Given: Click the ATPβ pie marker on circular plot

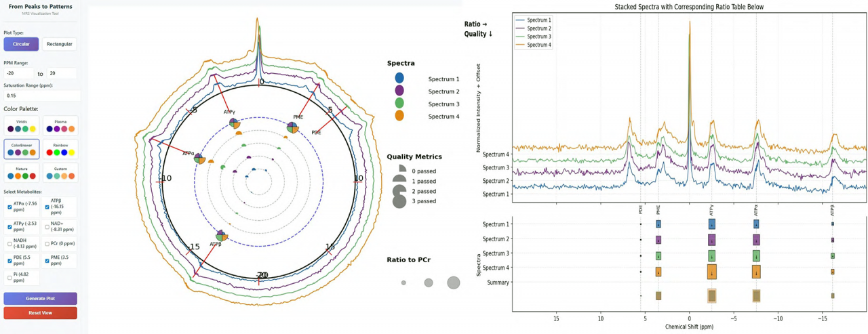Looking at the screenshot, I should [x=222, y=236].
